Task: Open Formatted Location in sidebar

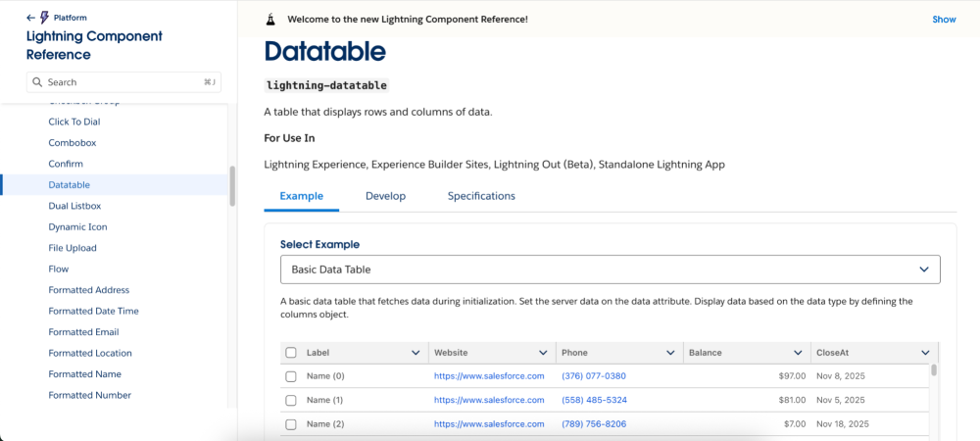Action: click(90, 353)
